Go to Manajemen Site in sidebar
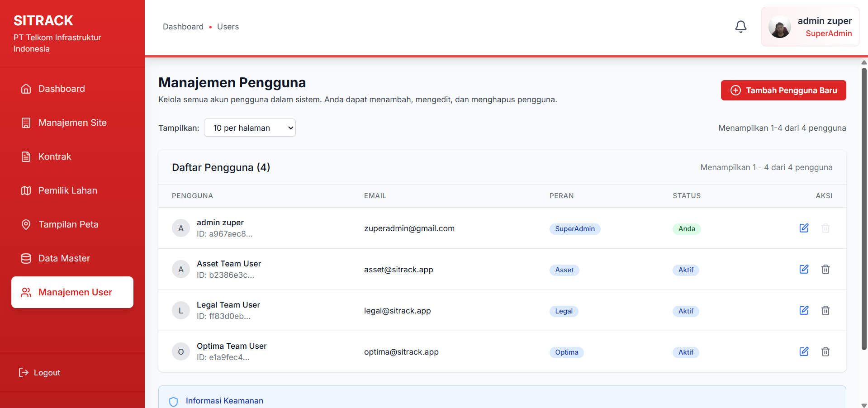The width and height of the screenshot is (868, 408). click(72, 123)
